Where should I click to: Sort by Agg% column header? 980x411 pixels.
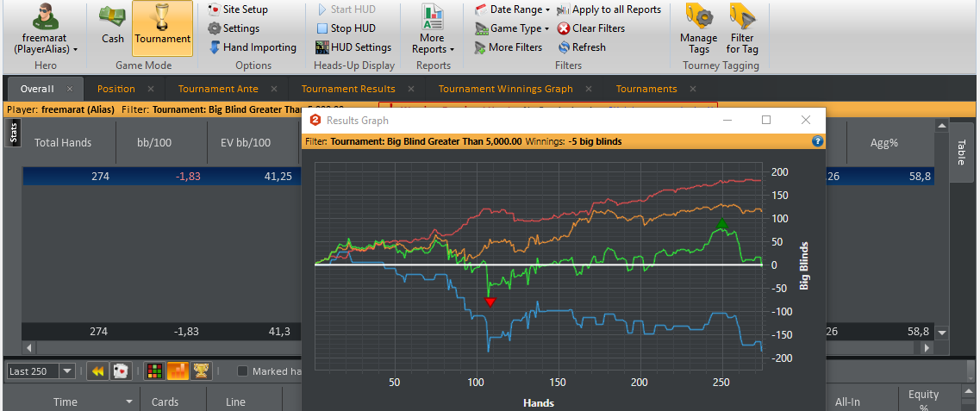pyautogui.click(x=883, y=142)
